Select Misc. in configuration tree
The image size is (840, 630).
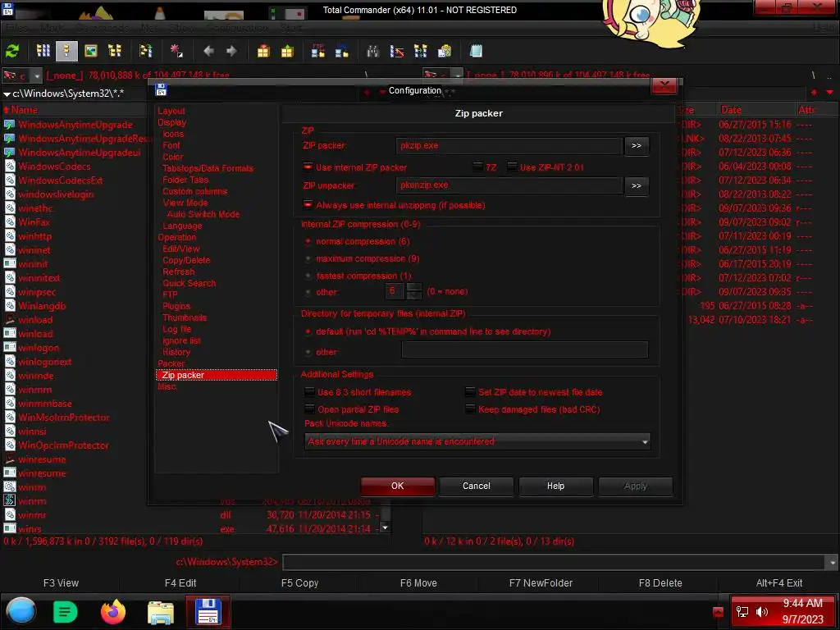tap(167, 386)
